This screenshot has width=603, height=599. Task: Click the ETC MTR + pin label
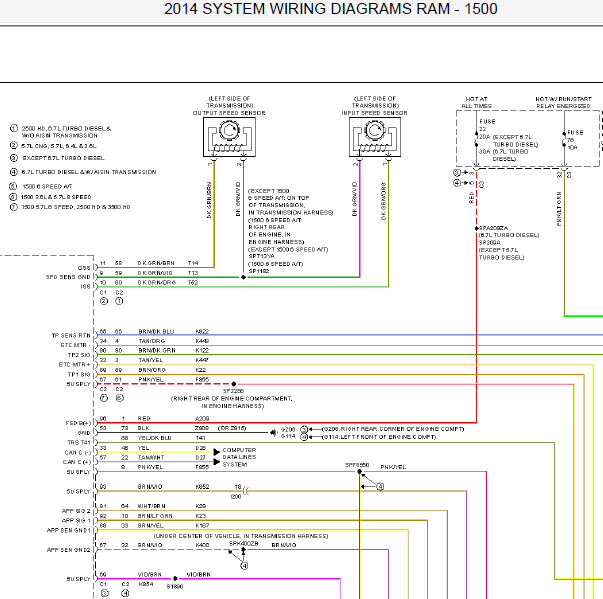[75, 364]
